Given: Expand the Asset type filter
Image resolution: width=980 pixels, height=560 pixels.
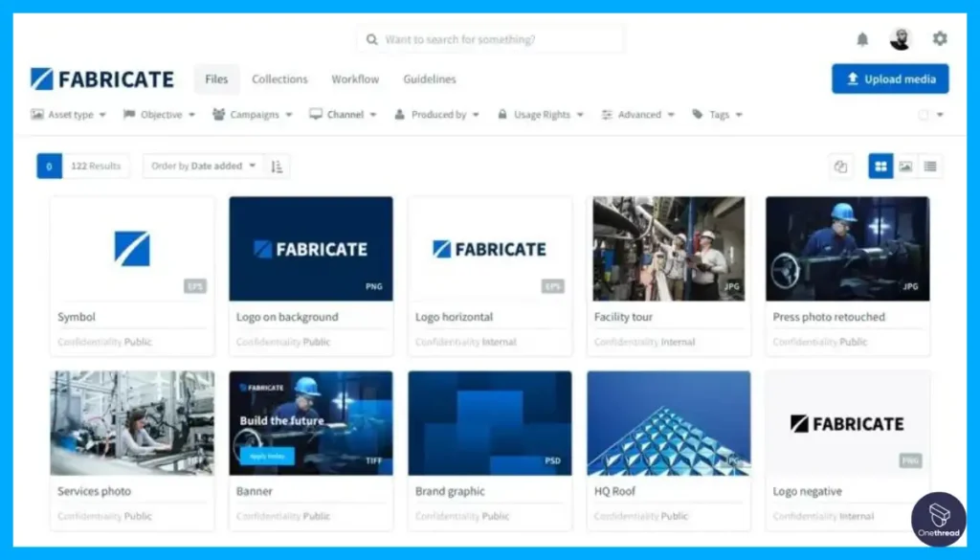Looking at the screenshot, I should (69, 114).
